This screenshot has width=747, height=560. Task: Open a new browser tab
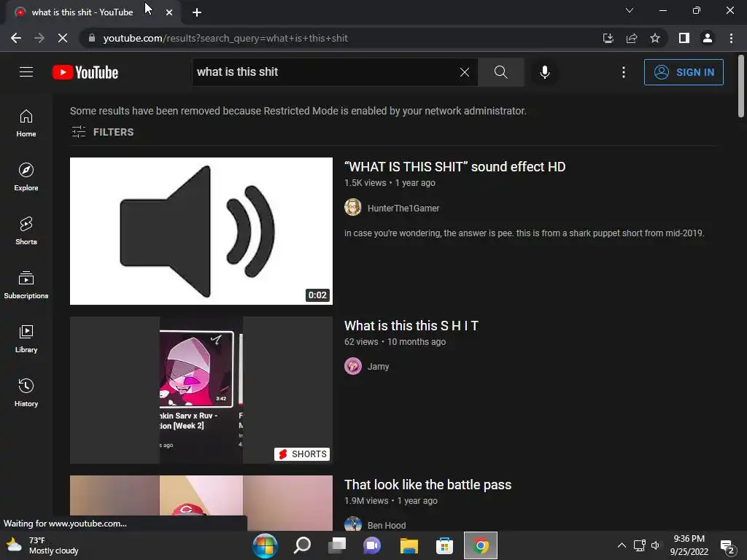pyautogui.click(x=197, y=12)
